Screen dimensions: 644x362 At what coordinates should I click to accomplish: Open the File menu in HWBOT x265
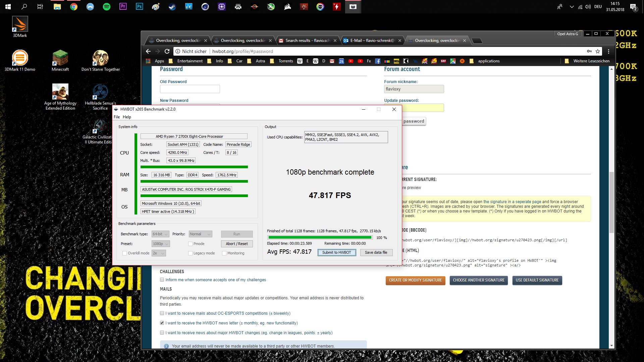pyautogui.click(x=117, y=117)
